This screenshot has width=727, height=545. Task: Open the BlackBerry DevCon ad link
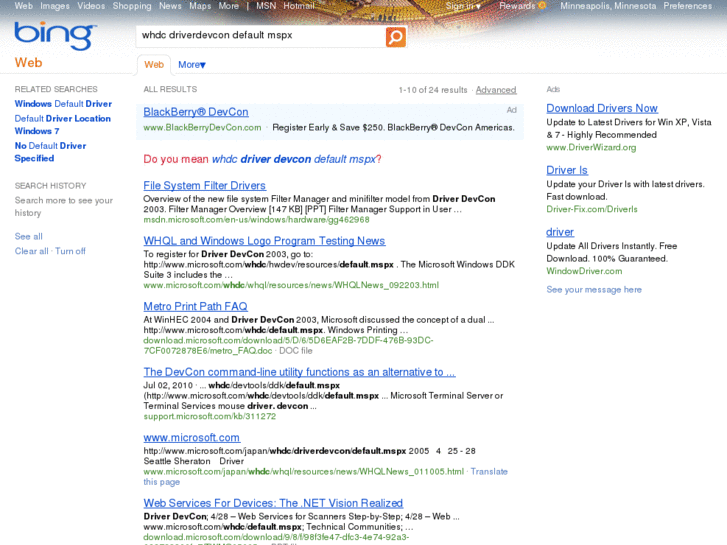[x=196, y=112]
